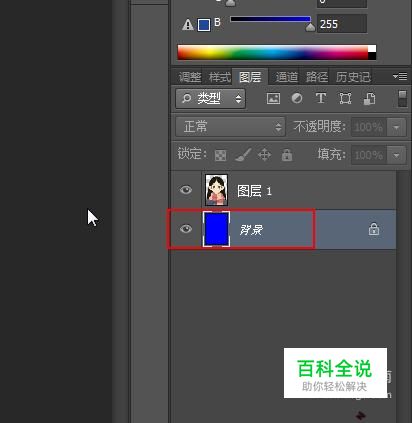Screen dimensions: 412x423
Task: Switch to the 路径 (Paths) tab
Action: click(317, 77)
